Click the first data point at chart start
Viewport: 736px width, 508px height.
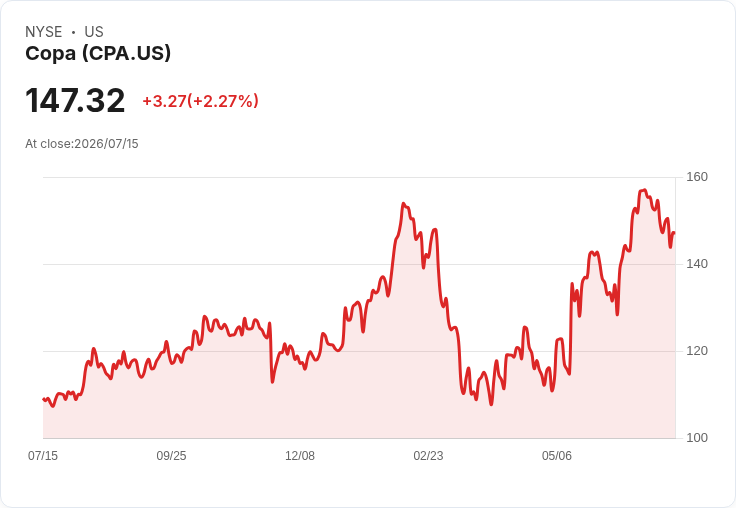(44, 399)
